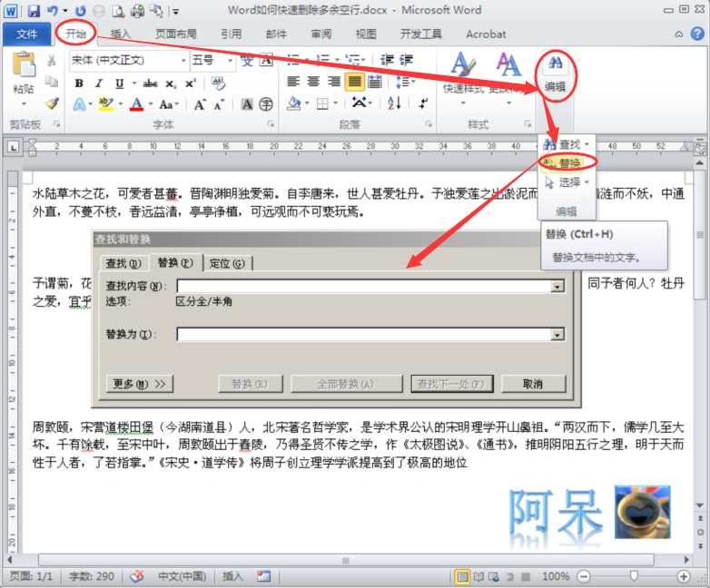The width and height of the screenshot is (710, 588).
Task: Apply text highlight color
Action: [106, 104]
